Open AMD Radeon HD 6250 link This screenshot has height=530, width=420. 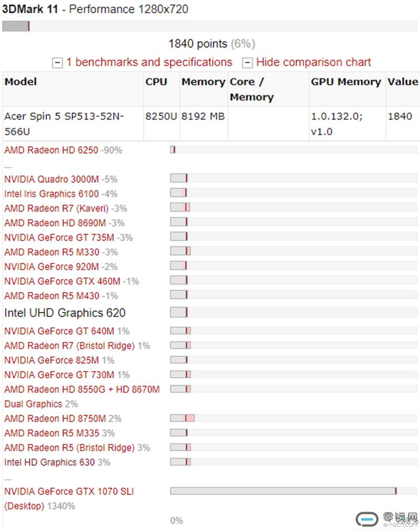[x=51, y=150]
